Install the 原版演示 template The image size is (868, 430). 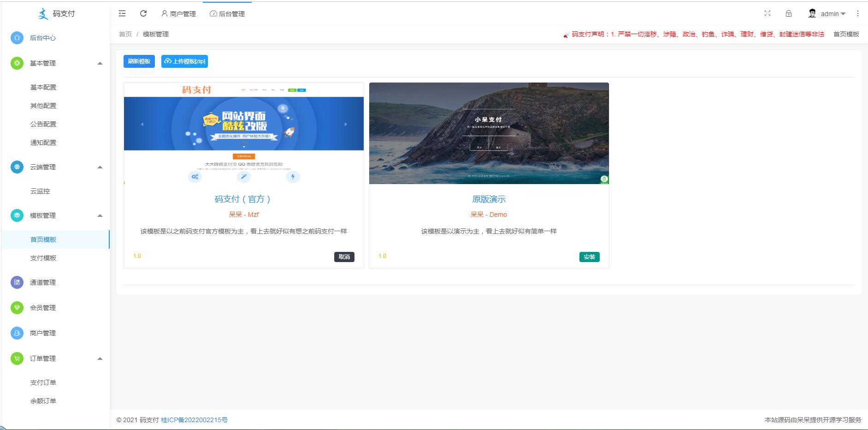(x=589, y=257)
